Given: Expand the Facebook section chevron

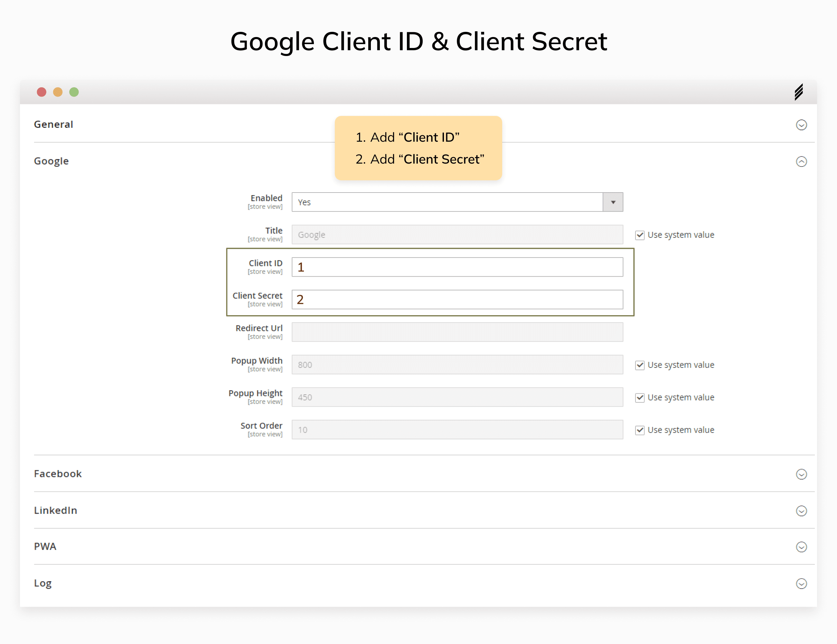Looking at the screenshot, I should click(801, 474).
